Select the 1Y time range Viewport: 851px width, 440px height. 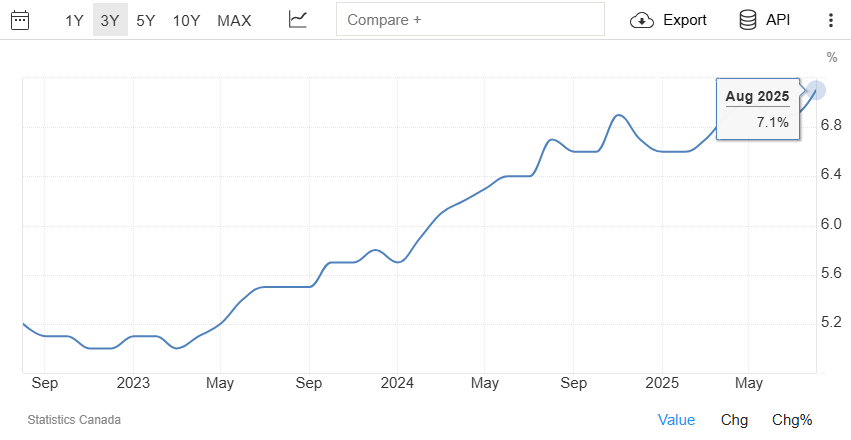(75, 20)
